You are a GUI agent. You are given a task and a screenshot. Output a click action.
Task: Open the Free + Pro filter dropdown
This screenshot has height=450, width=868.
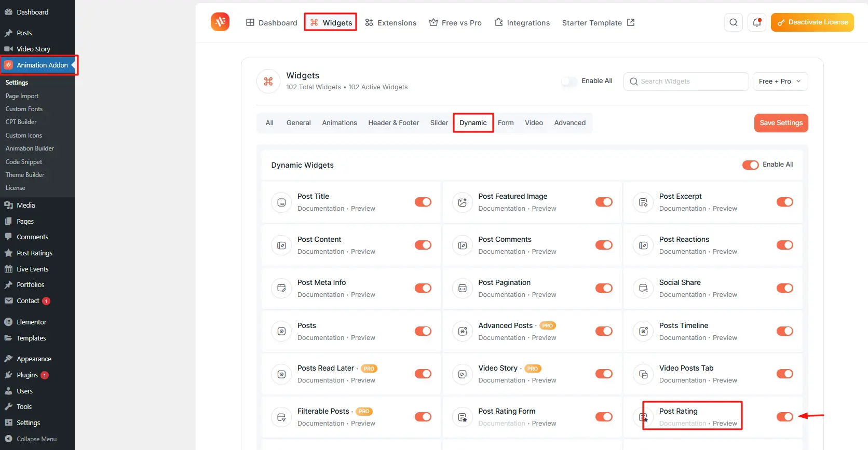click(x=780, y=81)
